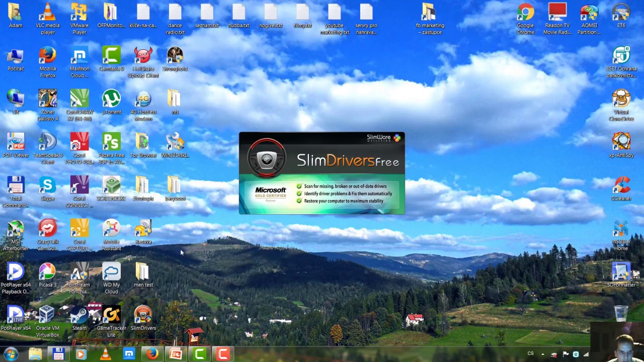644x362 pixels.
Task: Open GameTracker Lite desktop shortcut
Action: tap(111, 322)
